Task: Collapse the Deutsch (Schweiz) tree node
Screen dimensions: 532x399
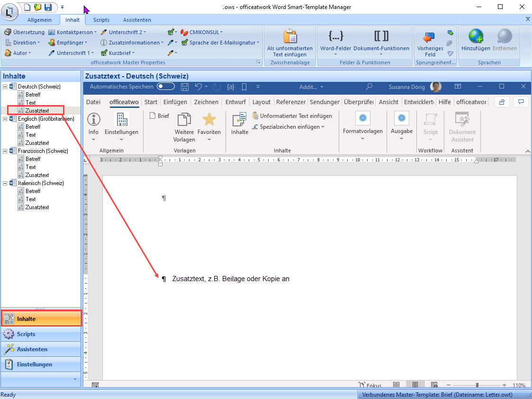Action: (5, 87)
